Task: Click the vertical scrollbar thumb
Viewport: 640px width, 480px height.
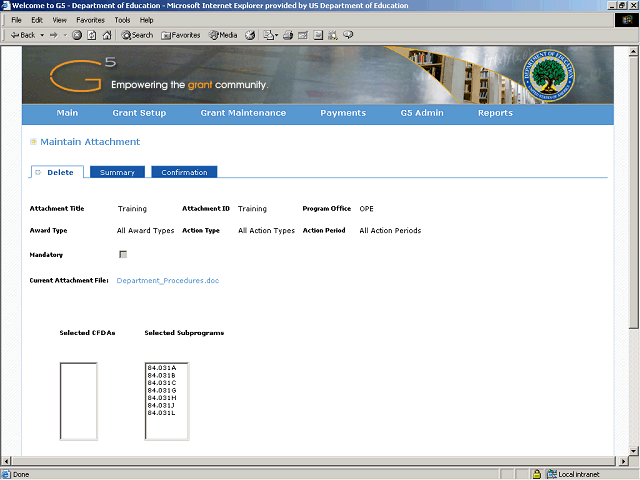Action: click(633, 192)
